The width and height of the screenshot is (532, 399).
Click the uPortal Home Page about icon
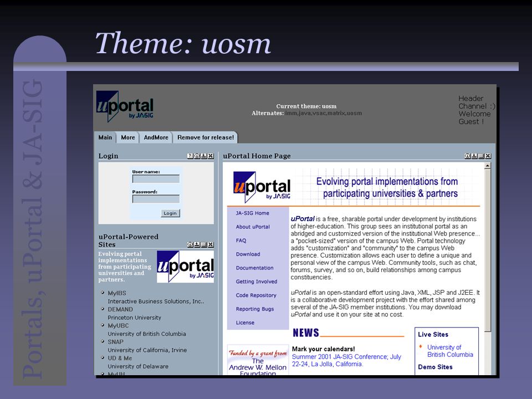click(467, 156)
